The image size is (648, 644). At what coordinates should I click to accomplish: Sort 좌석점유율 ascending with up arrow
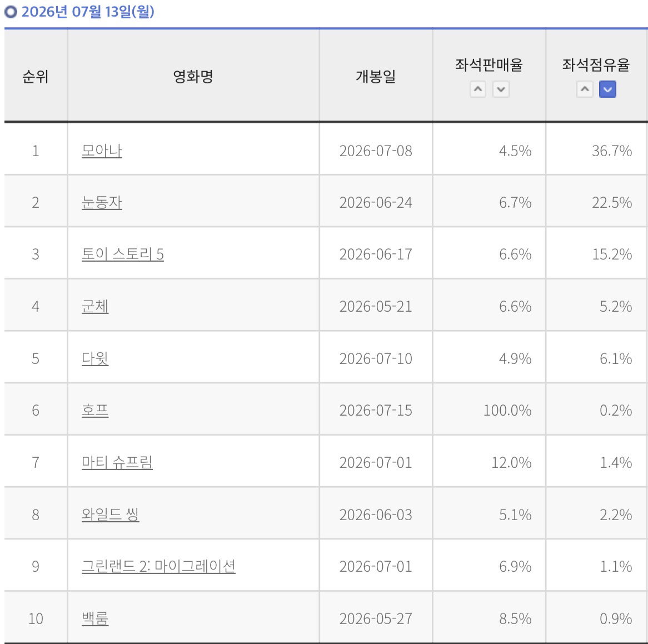pyautogui.click(x=584, y=89)
